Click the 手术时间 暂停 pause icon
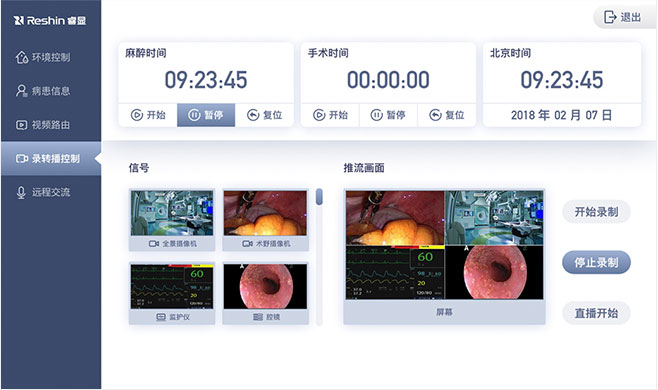The width and height of the screenshot is (658, 390). coord(376,115)
